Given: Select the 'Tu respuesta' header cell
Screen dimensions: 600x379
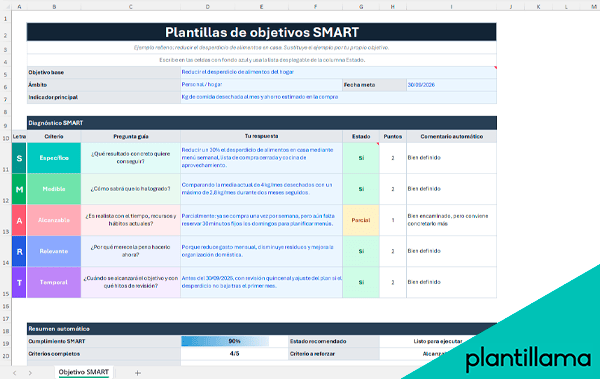Looking at the screenshot, I should point(261,137).
